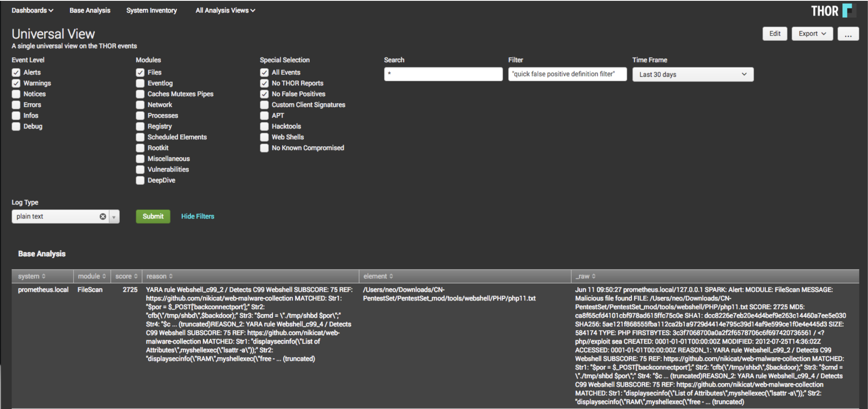The width and height of the screenshot is (868, 409).
Task: Enable the Errors event level
Action: pos(16,105)
